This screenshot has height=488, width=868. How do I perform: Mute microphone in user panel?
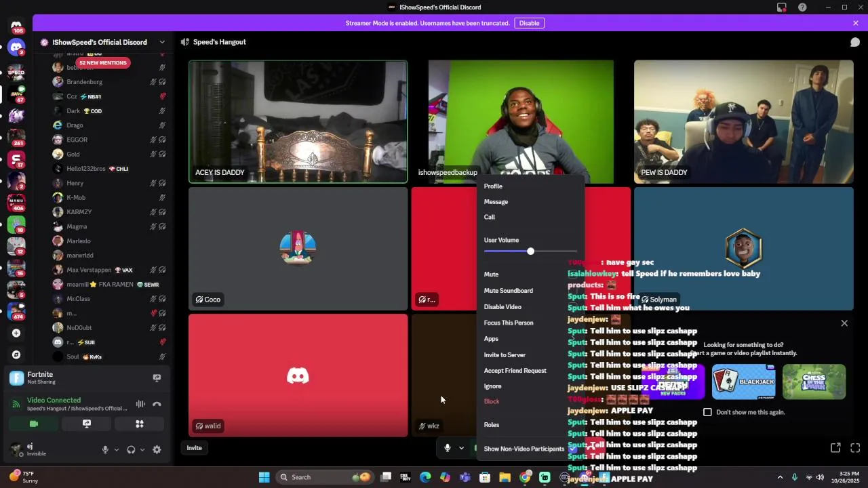105,449
